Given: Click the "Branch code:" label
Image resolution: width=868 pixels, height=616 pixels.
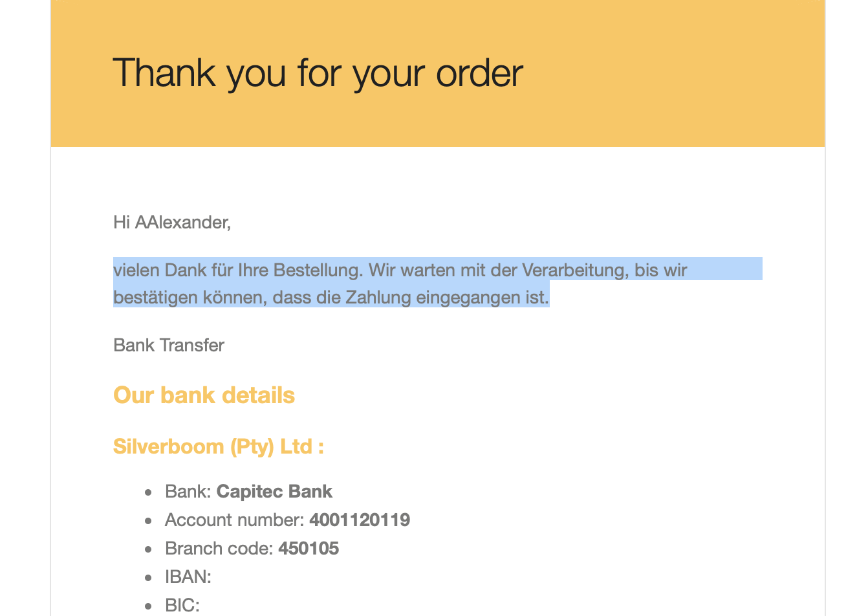Looking at the screenshot, I should coord(219,548).
